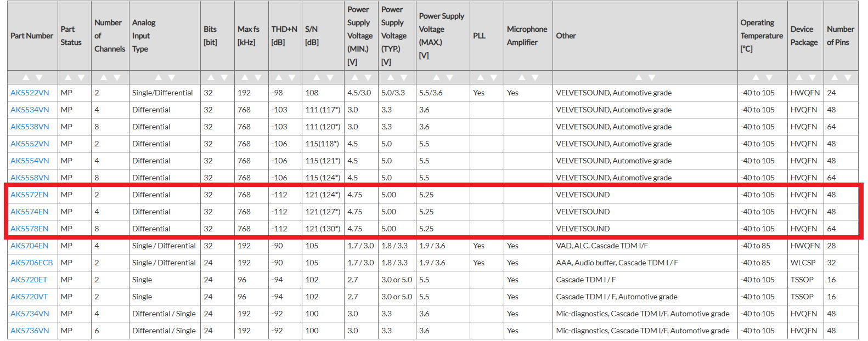Sort Part Status descending with down arrow

click(x=81, y=77)
